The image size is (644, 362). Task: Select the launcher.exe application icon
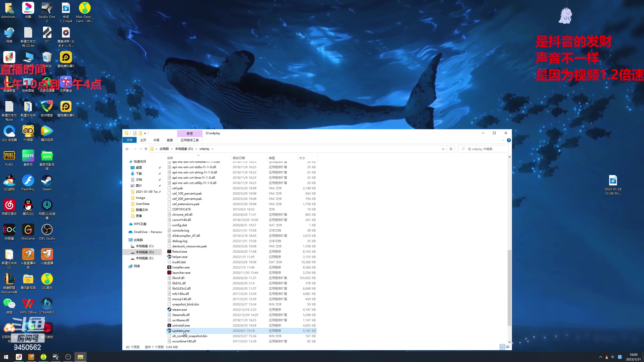[169, 273]
